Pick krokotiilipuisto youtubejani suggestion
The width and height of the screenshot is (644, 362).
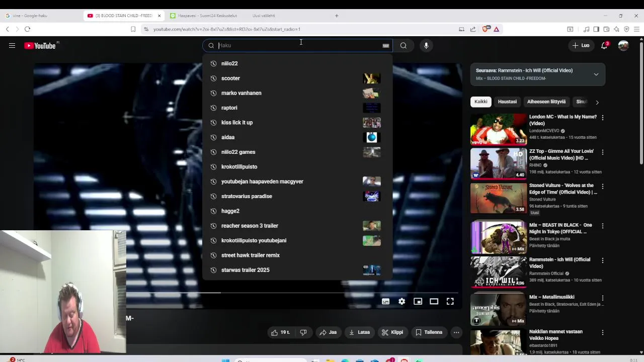coord(297,240)
